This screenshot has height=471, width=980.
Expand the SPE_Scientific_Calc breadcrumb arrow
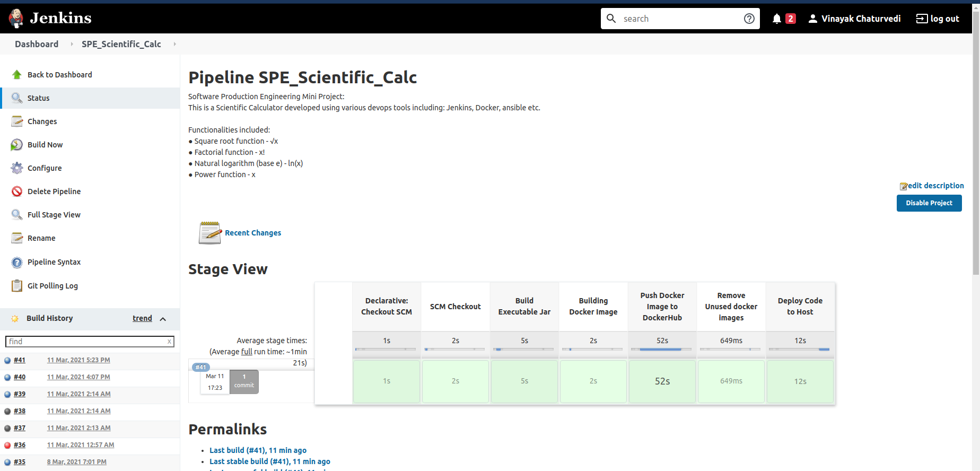[x=174, y=44]
